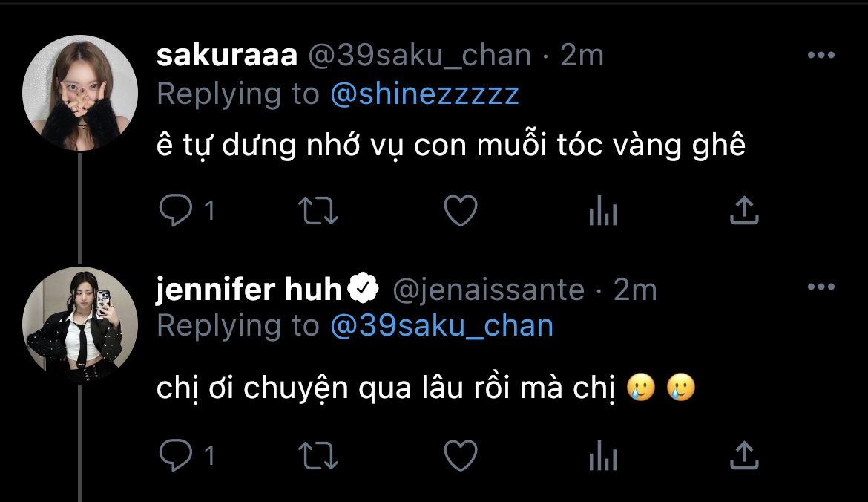
Task: Open the @shinezzzzz mention link
Action: click(x=424, y=94)
